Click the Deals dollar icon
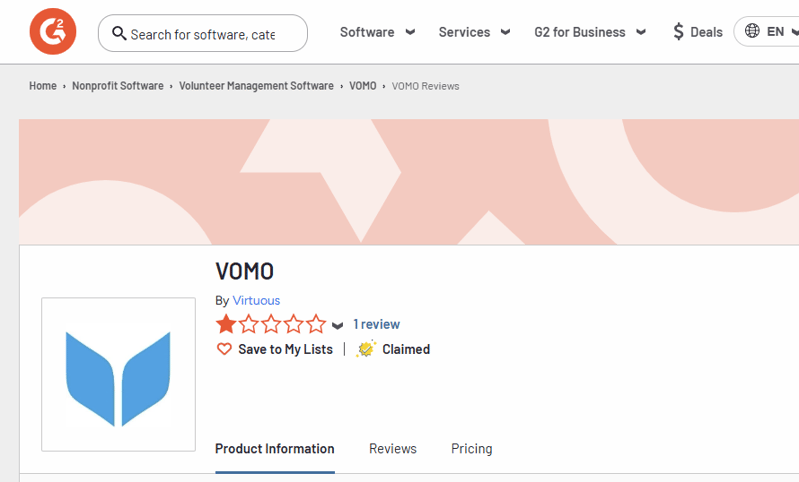 (678, 32)
